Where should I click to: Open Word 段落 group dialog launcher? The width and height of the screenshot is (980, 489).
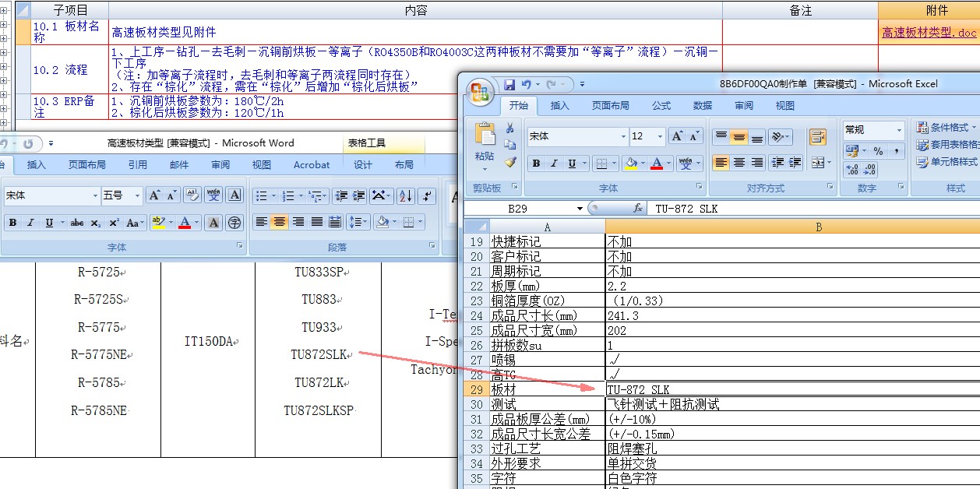point(432,246)
